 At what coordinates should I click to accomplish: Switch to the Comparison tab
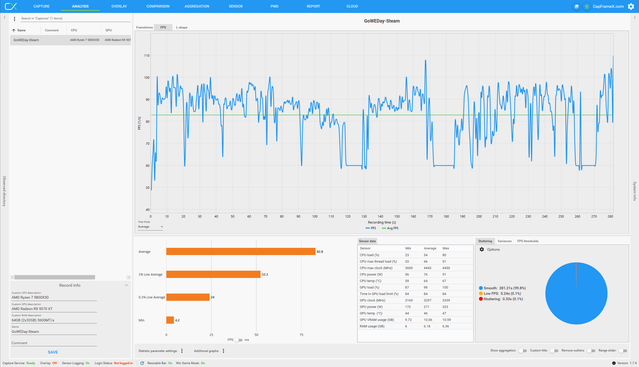tap(158, 7)
